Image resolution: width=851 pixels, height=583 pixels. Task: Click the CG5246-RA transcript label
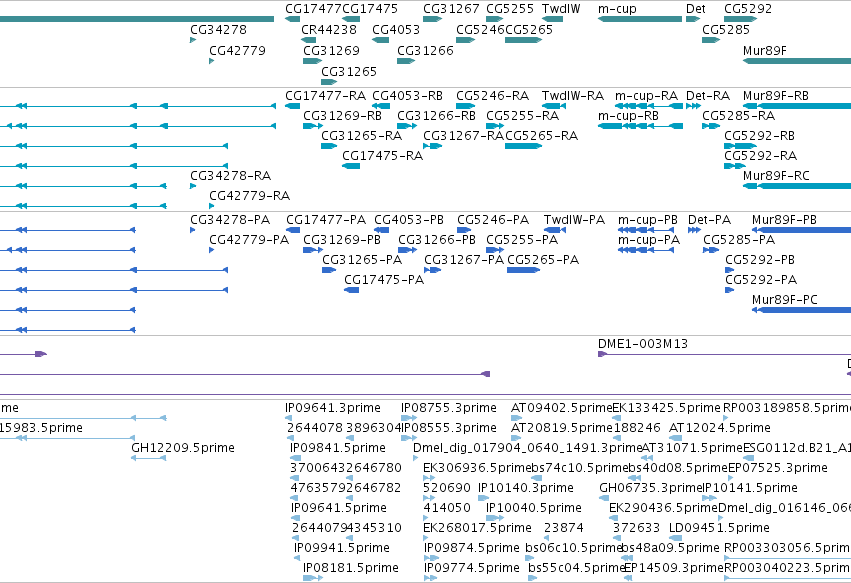pos(492,96)
